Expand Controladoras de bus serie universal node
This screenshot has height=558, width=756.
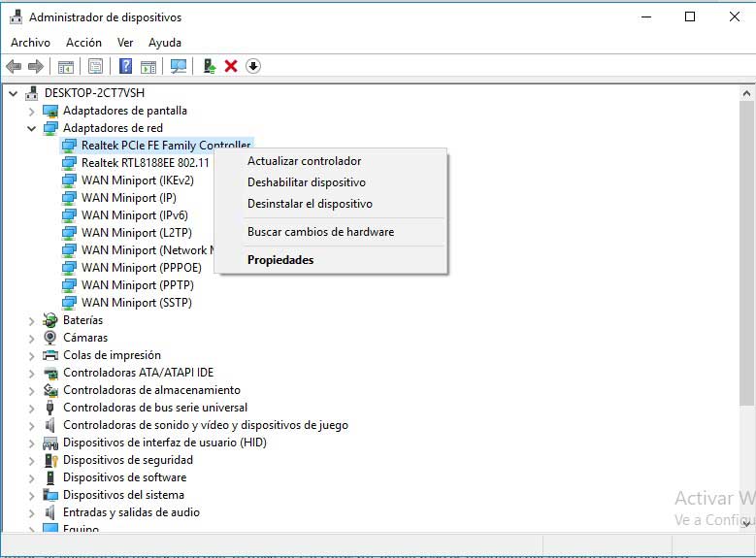point(31,408)
